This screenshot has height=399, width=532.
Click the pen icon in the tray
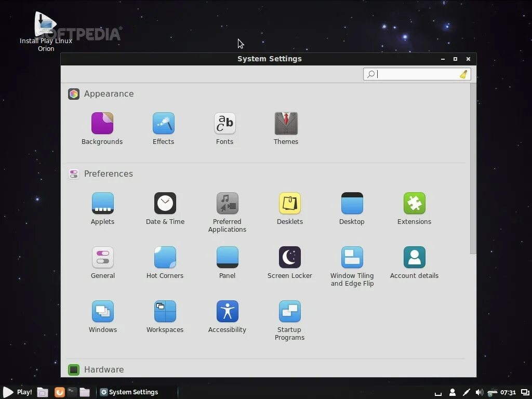[x=466, y=393]
